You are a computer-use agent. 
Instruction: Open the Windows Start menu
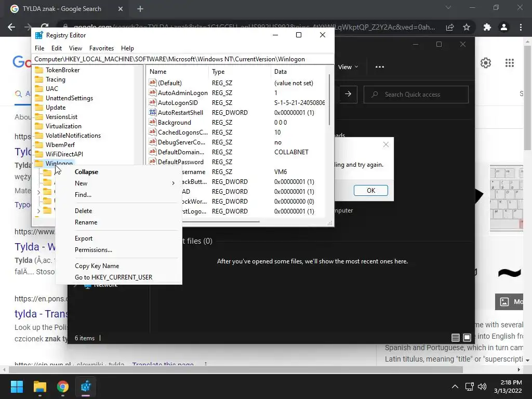(17, 387)
